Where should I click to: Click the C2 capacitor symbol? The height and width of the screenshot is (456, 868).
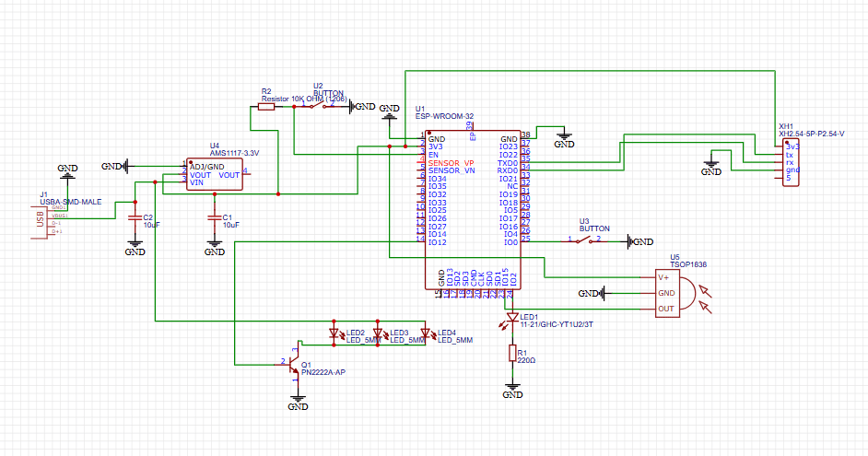(135, 217)
